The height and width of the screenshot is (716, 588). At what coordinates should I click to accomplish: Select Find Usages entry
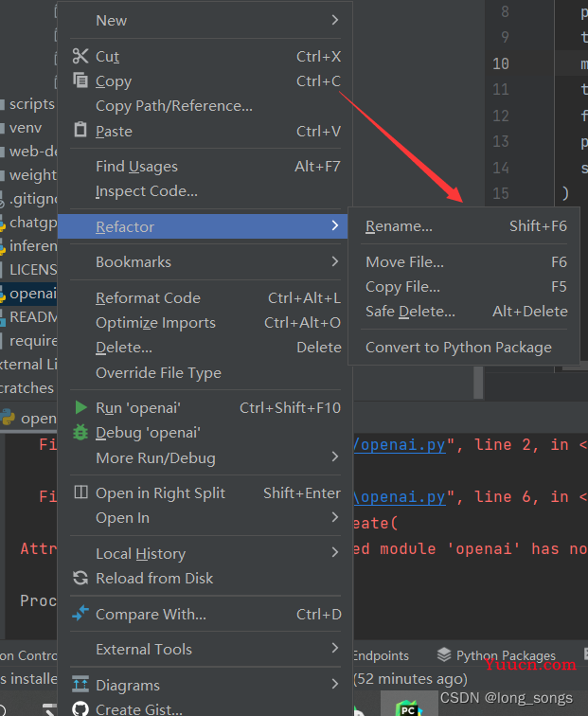click(x=205, y=167)
